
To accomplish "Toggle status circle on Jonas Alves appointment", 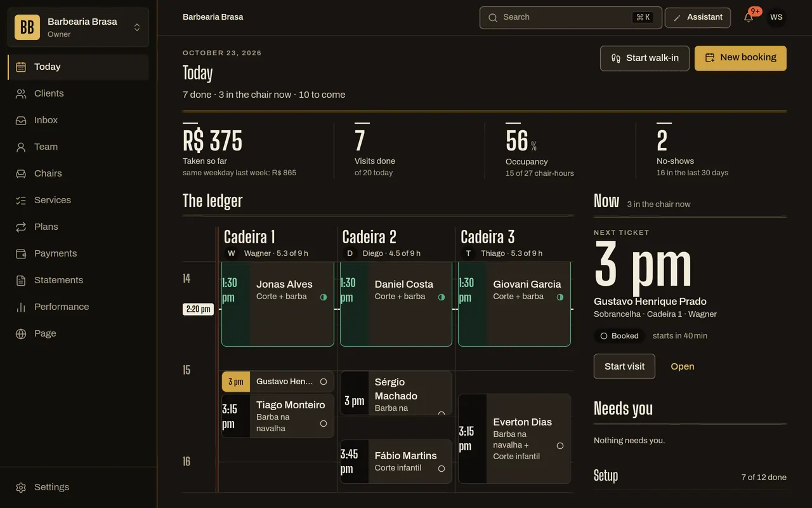I will pyautogui.click(x=324, y=297).
